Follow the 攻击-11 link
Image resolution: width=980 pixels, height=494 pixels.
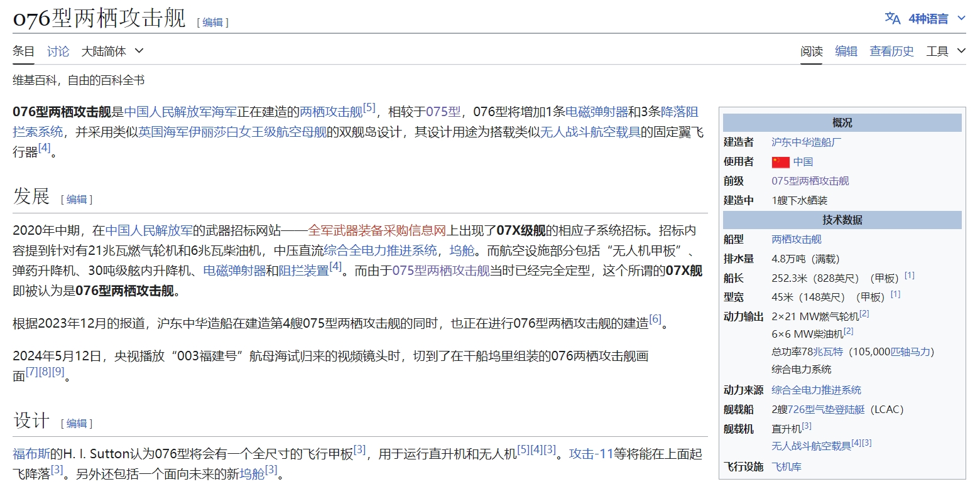coord(591,454)
